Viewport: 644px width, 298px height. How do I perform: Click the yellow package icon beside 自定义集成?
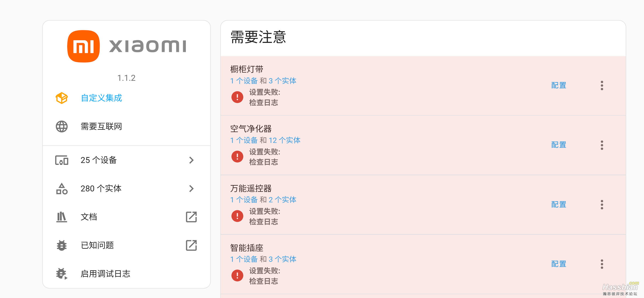(x=61, y=98)
